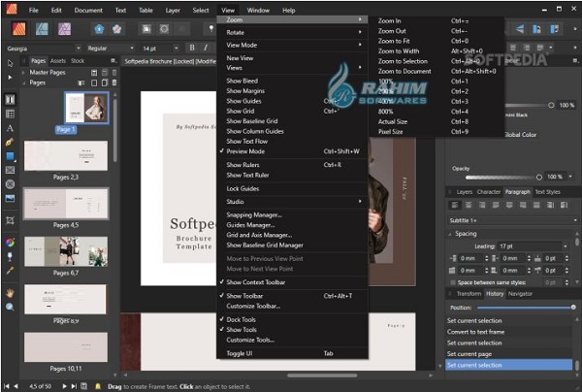582x392 pixels.
Task: Select the Move tool arrow
Action: [x=10, y=62]
